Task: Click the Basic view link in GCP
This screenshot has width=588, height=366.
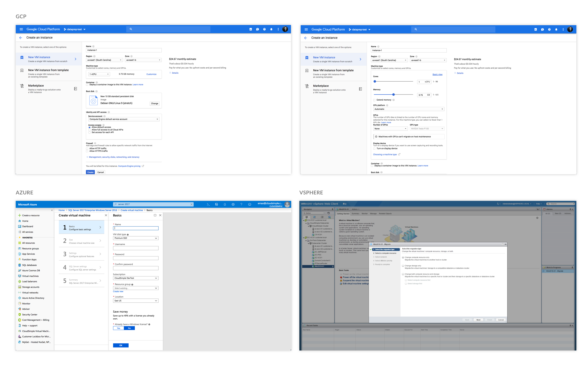Action: point(437,74)
